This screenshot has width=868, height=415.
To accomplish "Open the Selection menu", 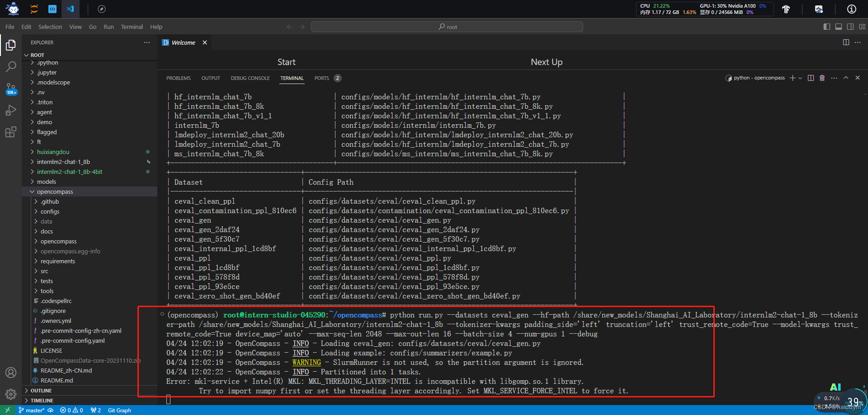I will click(x=50, y=27).
